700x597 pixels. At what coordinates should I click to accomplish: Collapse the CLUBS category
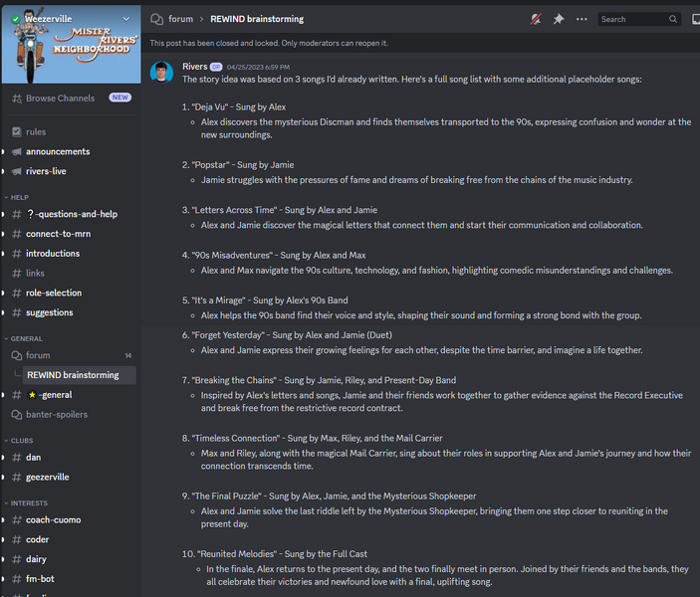point(22,440)
